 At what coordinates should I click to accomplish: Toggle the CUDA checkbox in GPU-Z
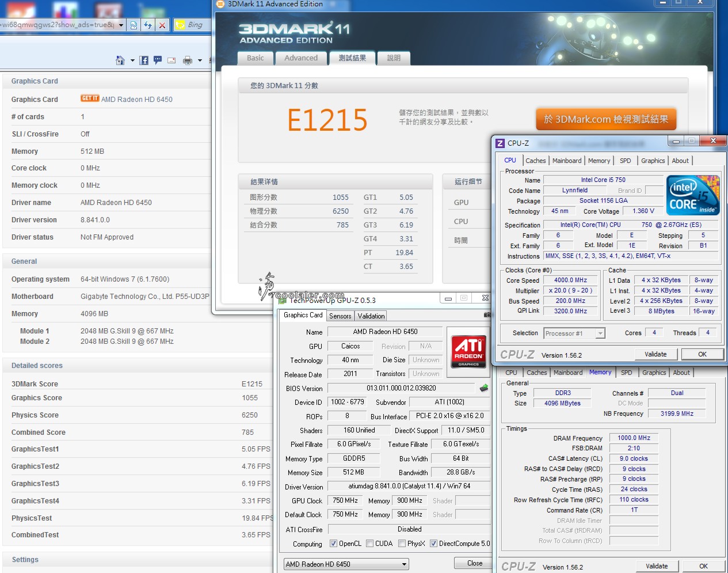pyautogui.click(x=370, y=544)
